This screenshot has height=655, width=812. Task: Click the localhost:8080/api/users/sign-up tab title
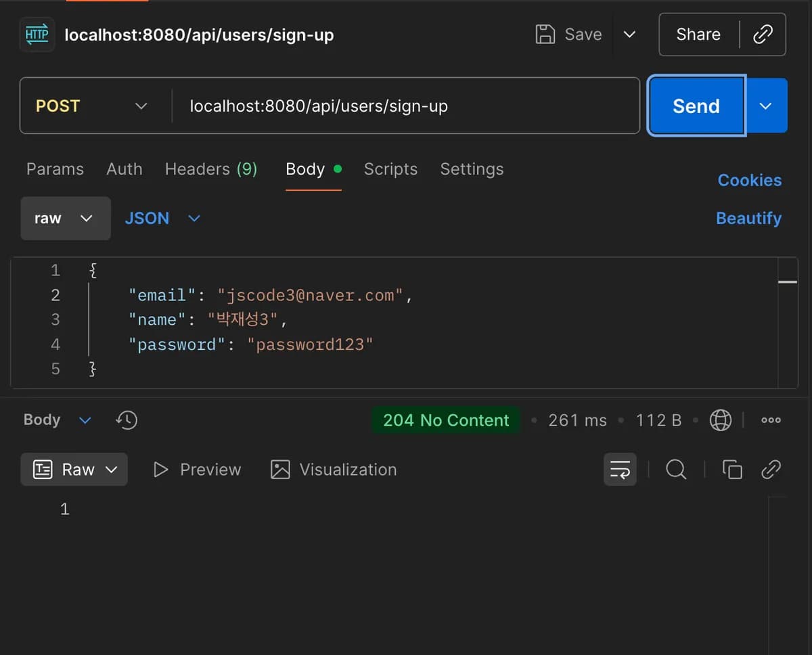pos(199,35)
